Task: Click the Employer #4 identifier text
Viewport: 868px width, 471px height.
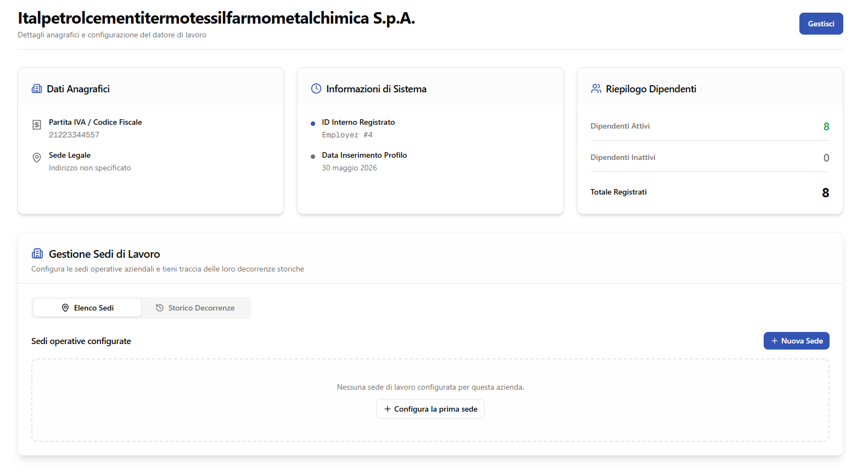Action: tap(347, 135)
